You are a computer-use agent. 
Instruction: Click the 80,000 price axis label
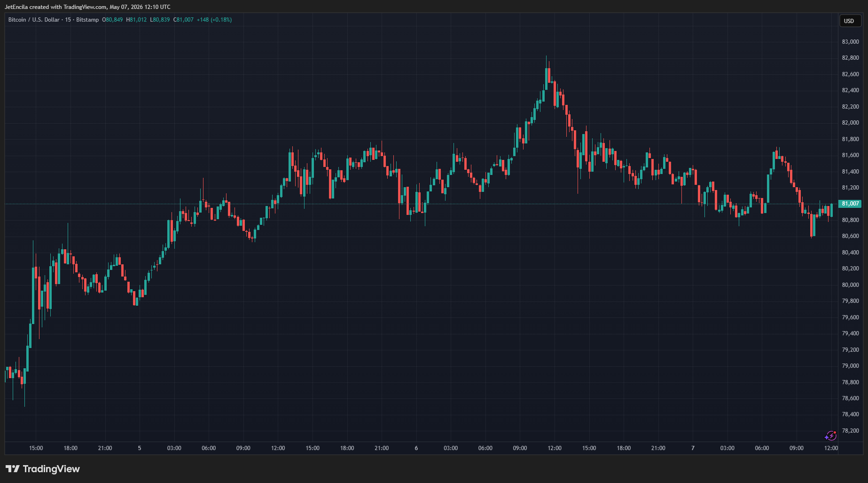(x=850, y=285)
